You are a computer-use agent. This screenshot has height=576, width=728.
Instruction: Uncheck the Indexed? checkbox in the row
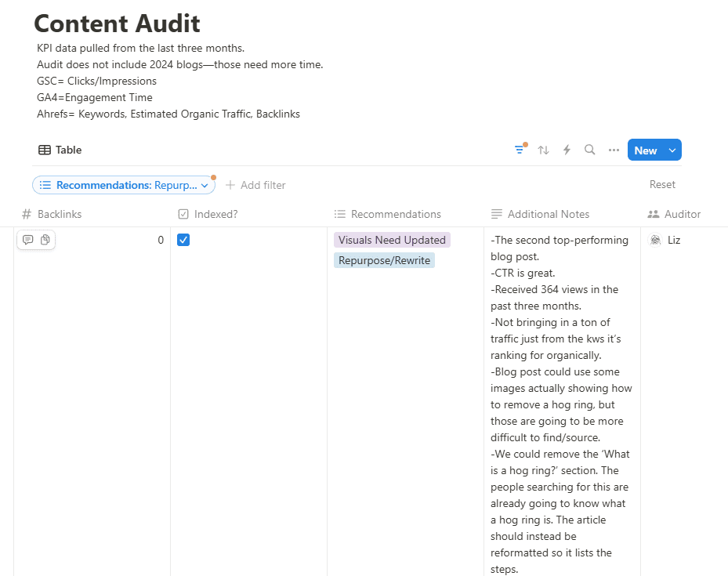[183, 240]
